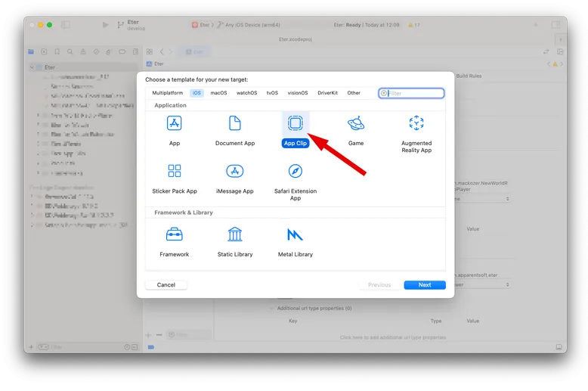Switch to the watchOS tab
The image size is (588, 391).
(246, 93)
